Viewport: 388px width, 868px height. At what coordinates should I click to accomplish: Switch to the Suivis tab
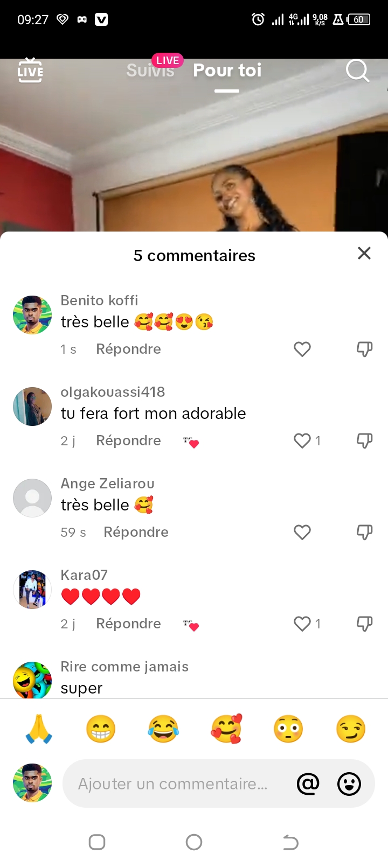(x=150, y=71)
